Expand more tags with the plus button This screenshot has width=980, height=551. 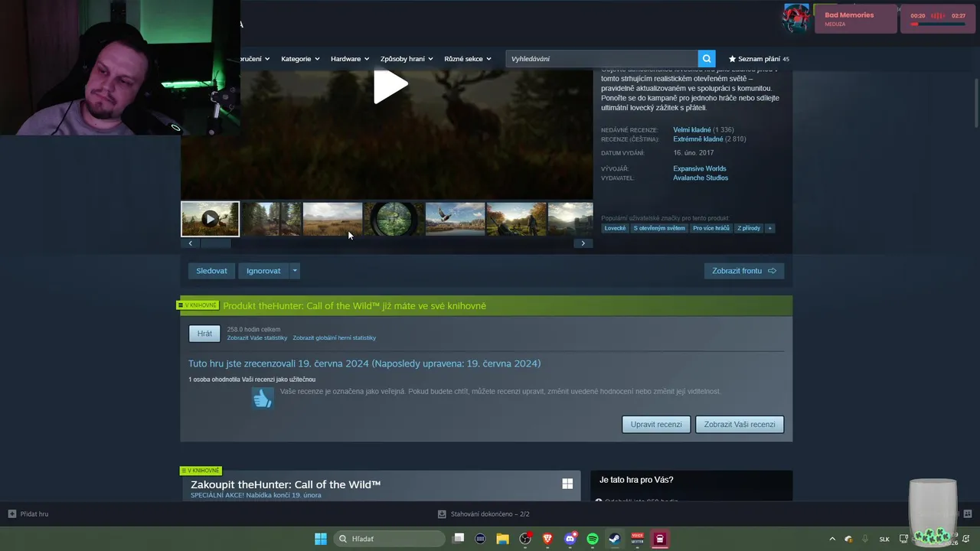coord(770,228)
